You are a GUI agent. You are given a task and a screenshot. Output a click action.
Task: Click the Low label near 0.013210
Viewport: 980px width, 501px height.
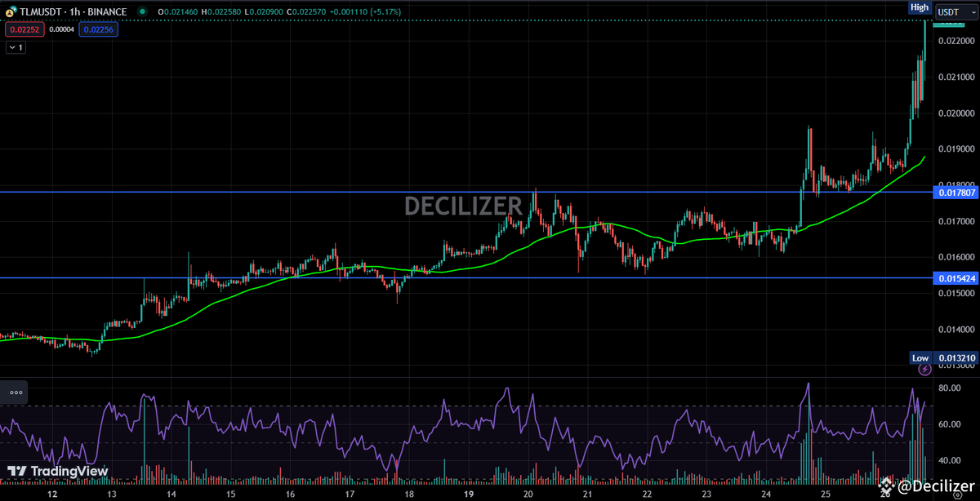click(x=920, y=358)
